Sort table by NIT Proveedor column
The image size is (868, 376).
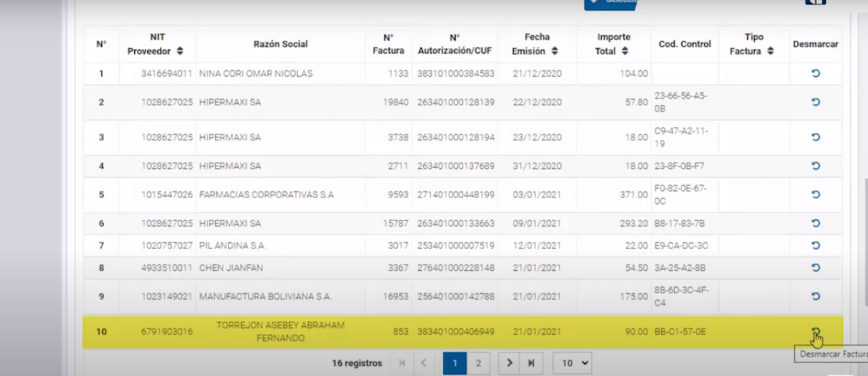tap(180, 52)
